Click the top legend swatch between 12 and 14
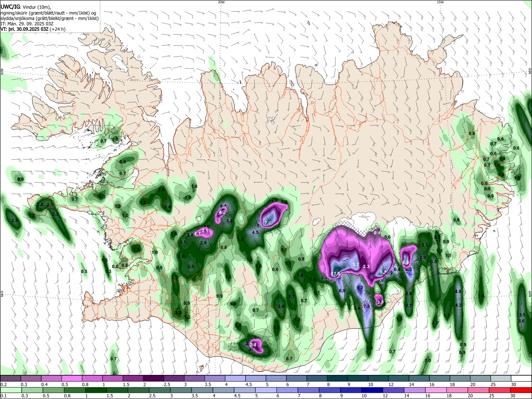This screenshot has height=399, width=532. pos(399,379)
